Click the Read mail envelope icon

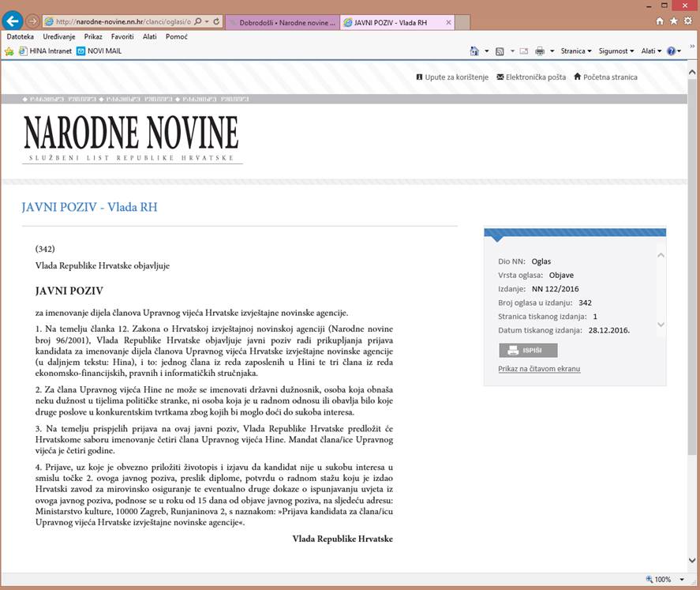click(522, 51)
